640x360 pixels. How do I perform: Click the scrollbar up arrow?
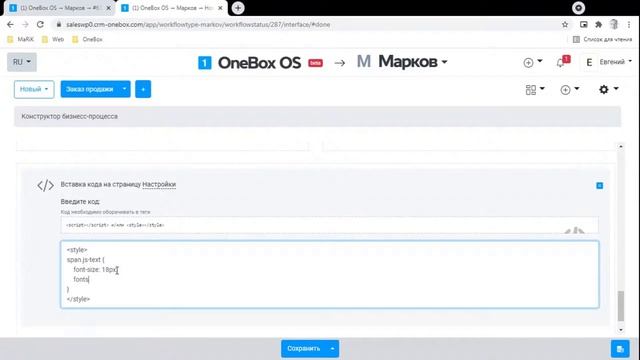point(621,146)
